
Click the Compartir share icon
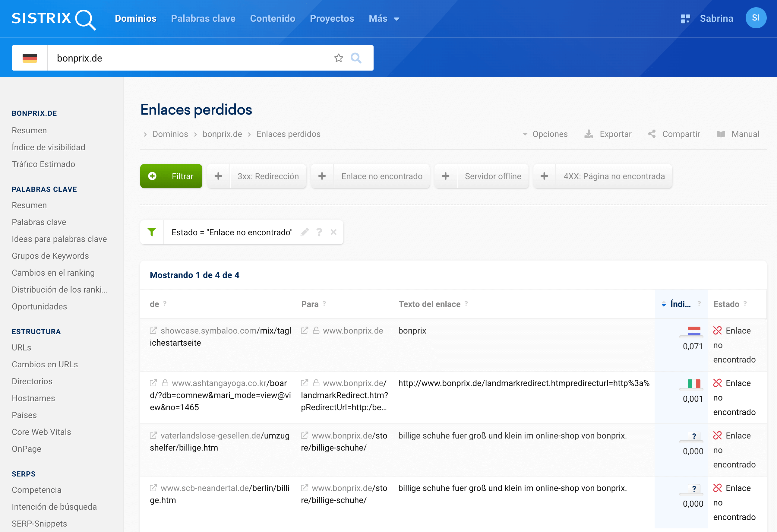point(652,134)
